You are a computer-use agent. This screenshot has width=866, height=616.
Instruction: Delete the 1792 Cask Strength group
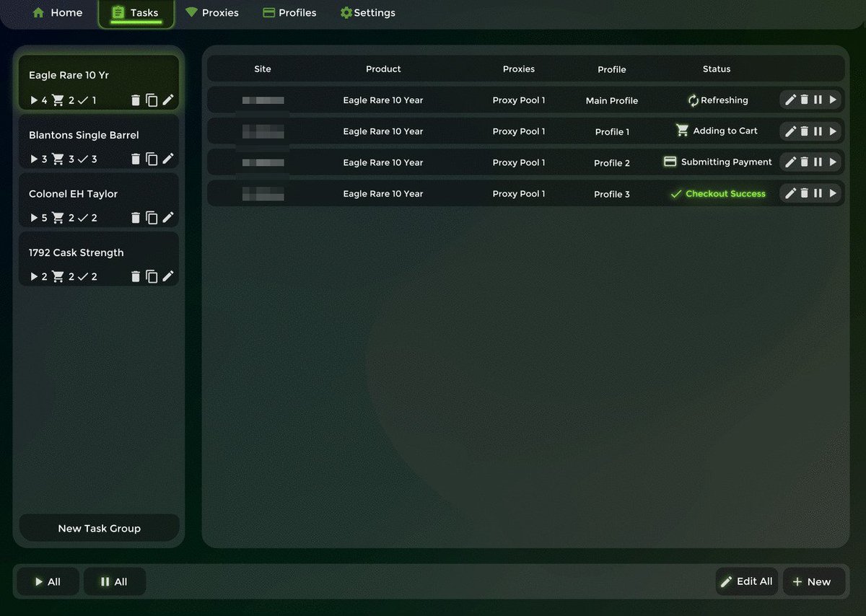[136, 276]
